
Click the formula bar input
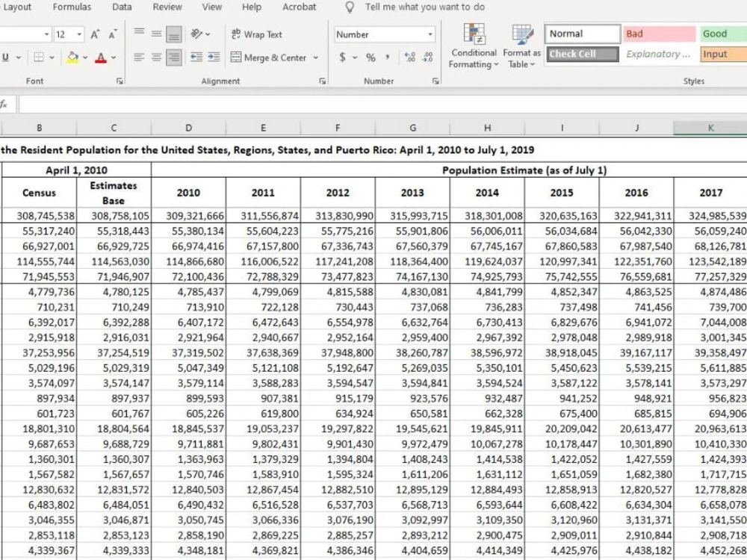(382, 105)
